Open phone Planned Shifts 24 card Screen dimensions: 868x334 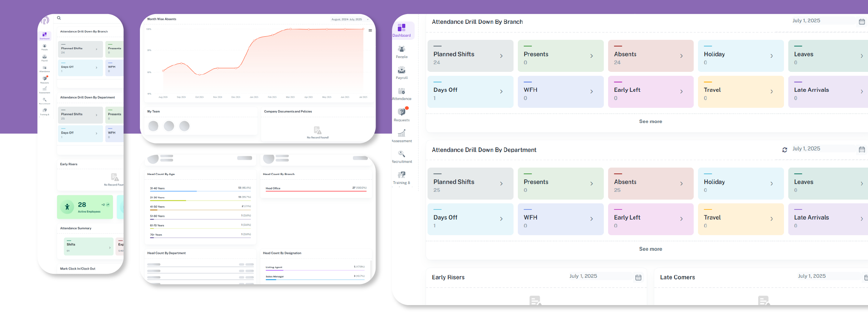pyautogui.click(x=80, y=49)
